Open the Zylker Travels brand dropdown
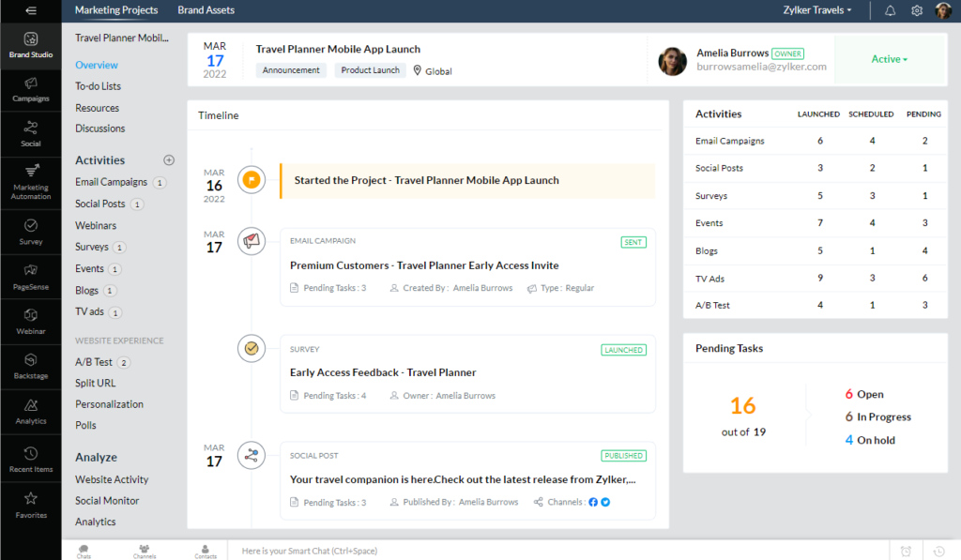The height and width of the screenshot is (560, 961). [x=816, y=10]
